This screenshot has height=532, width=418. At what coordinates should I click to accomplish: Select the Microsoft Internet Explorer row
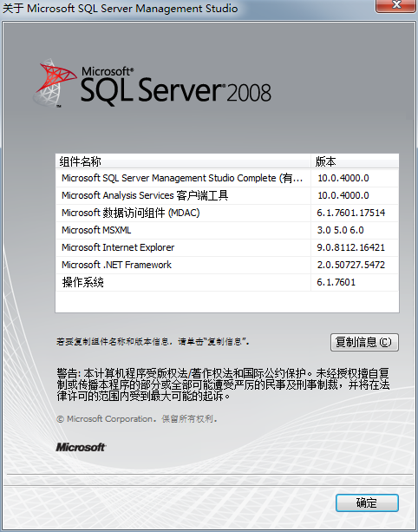(227, 247)
